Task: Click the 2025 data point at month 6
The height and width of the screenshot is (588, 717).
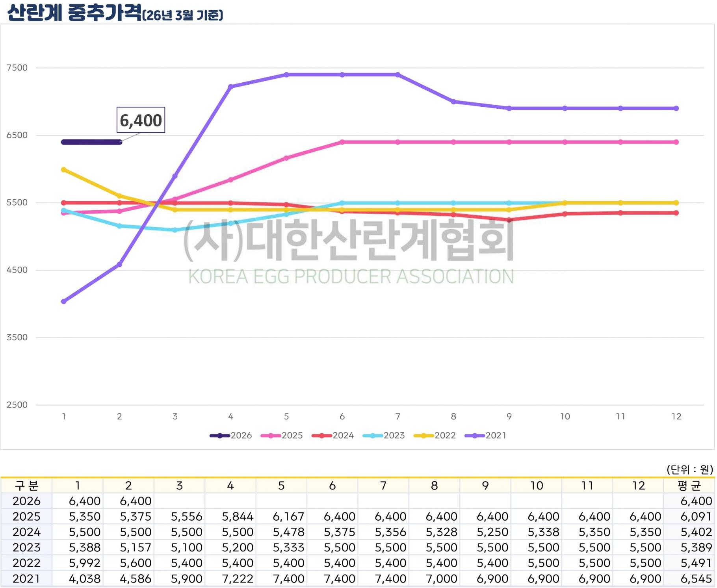Action: click(x=342, y=142)
